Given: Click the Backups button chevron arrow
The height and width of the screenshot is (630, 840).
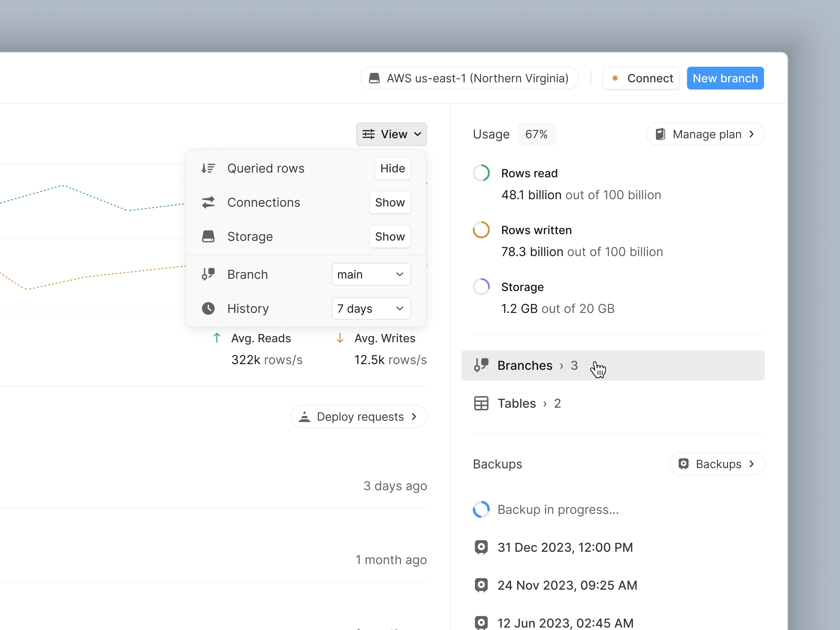Looking at the screenshot, I should click(752, 464).
